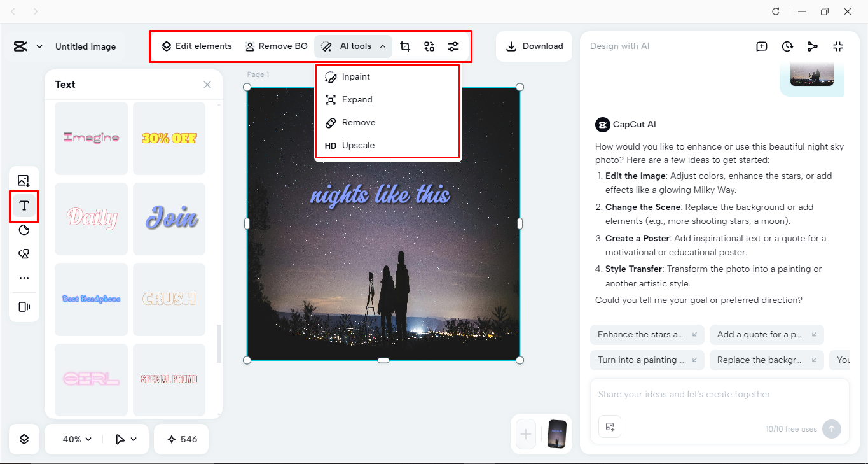This screenshot has width=868, height=464.
Task: Select the page thumbnail at bottom
Action: tap(557, 434)
